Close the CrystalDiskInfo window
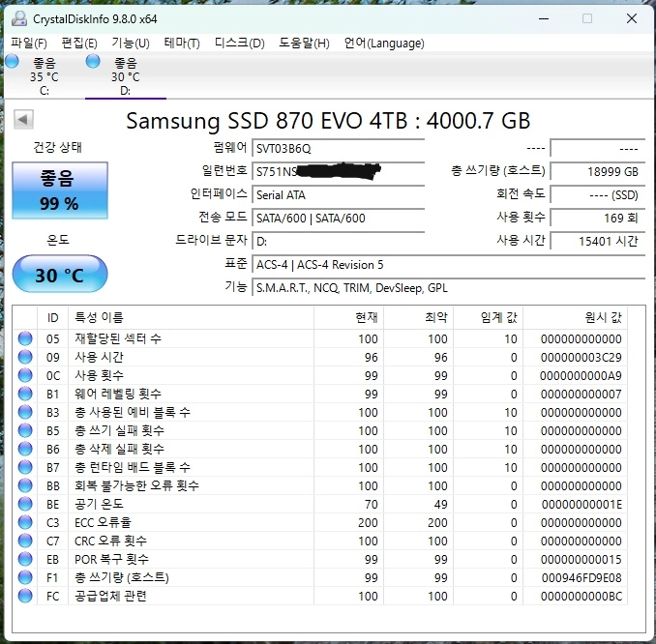This screenshot has width=656, height=644. pos(631,18)
